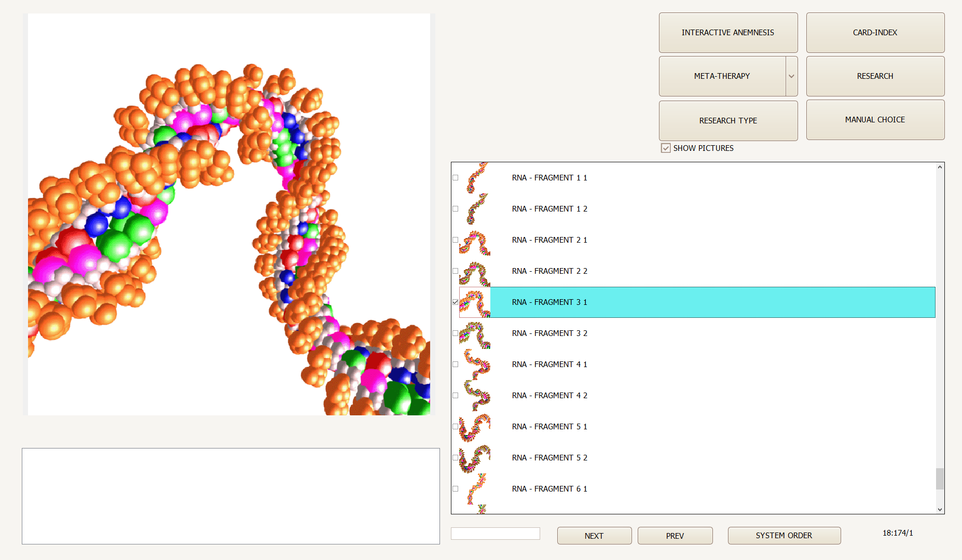
Task: Go to NEXT item
Action: coord(594,536)
